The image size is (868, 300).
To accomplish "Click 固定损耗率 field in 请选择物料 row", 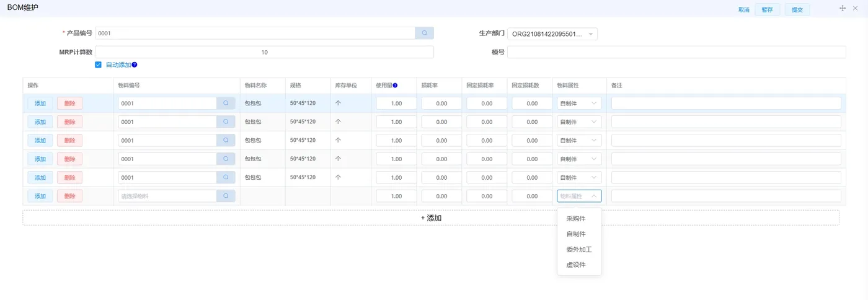I will 487,196.
